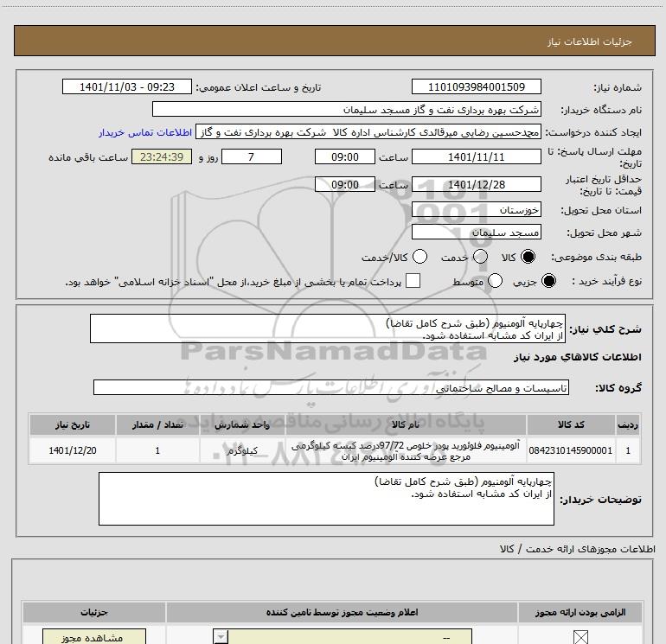Select the متوسط purchase type radio
The image size is (666, 644).
tap(495, 281)
